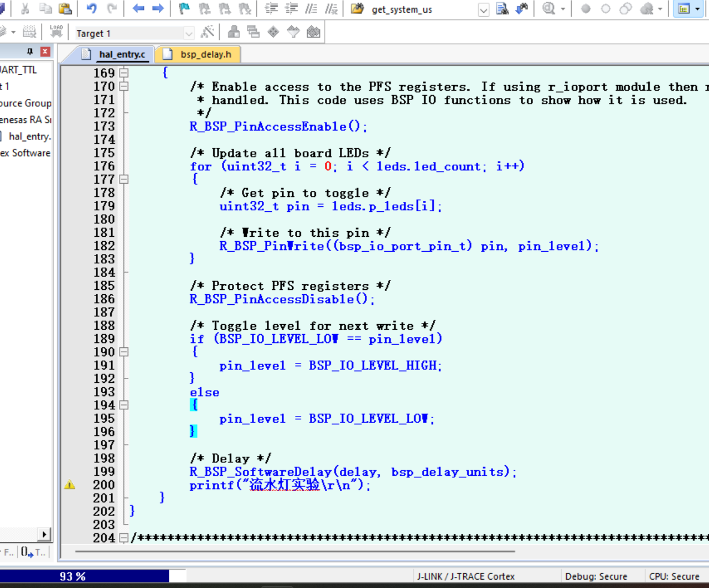Click the J-LINK / J-TRACE Cortex status entry
This screenshot has width=709, height=588.
pos(465,576)
